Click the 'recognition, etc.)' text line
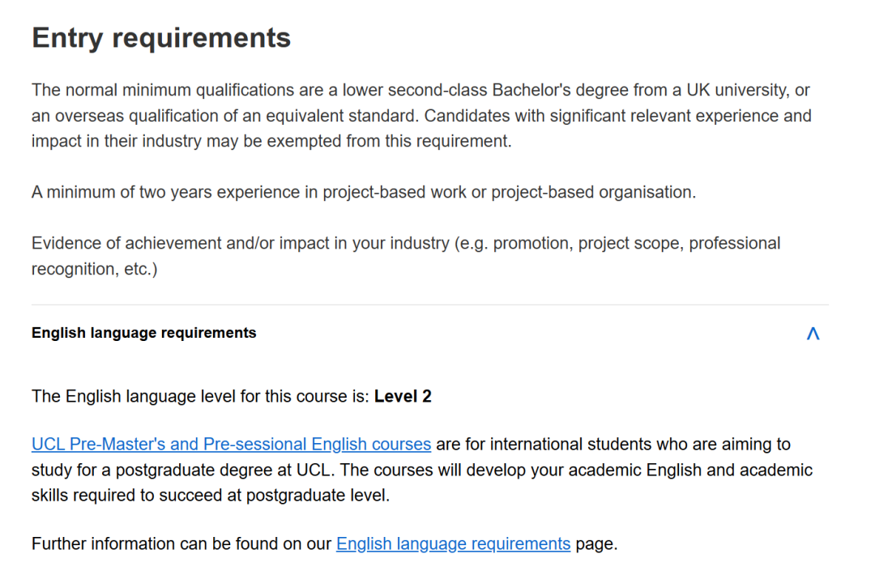This screenshot has height=588, width=875. [x=94, y=269]
